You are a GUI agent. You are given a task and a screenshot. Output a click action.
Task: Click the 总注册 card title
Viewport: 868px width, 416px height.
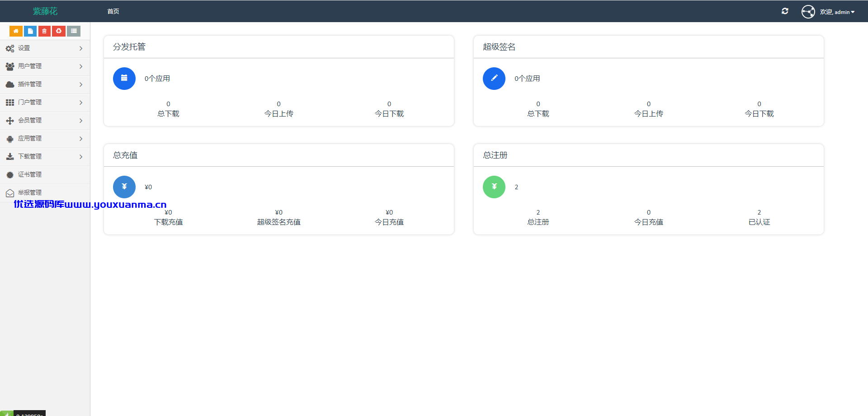click(495, 155)
